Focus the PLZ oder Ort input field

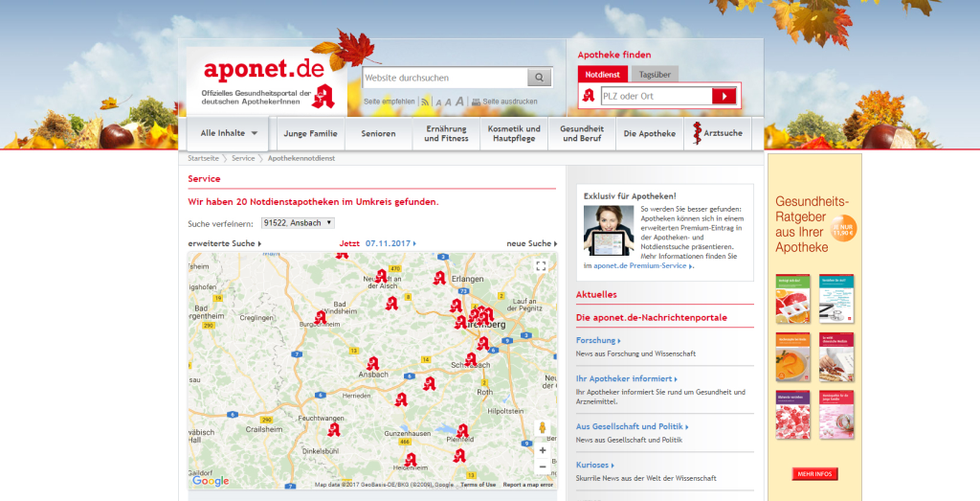click(x=657, y=96)
